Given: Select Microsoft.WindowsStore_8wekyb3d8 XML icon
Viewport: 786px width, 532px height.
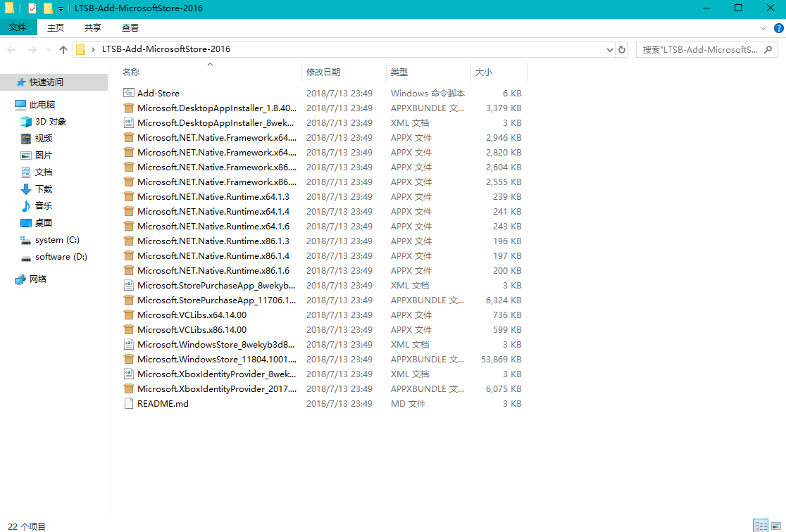Looking at the screenshot, I should tap(129, 345).
